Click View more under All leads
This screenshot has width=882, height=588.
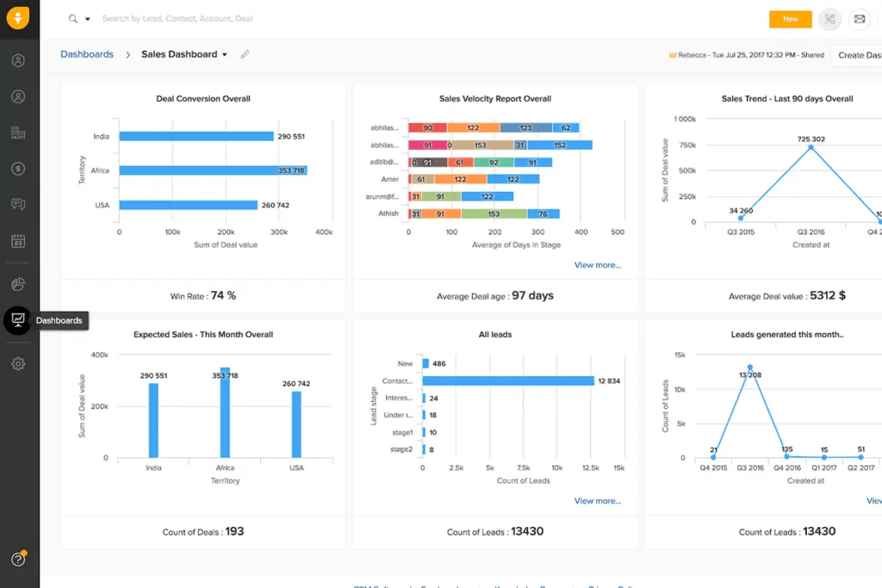click(598, 501)
